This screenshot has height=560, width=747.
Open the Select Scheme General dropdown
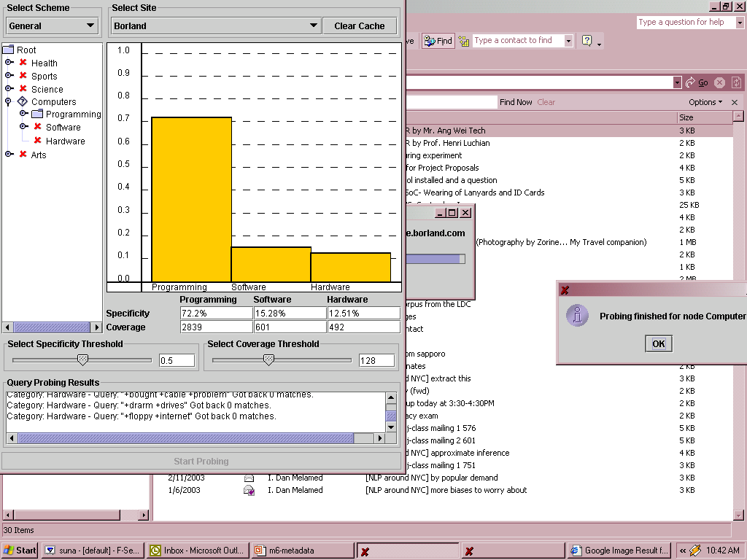pyautogui.click(x=53, y=26)
